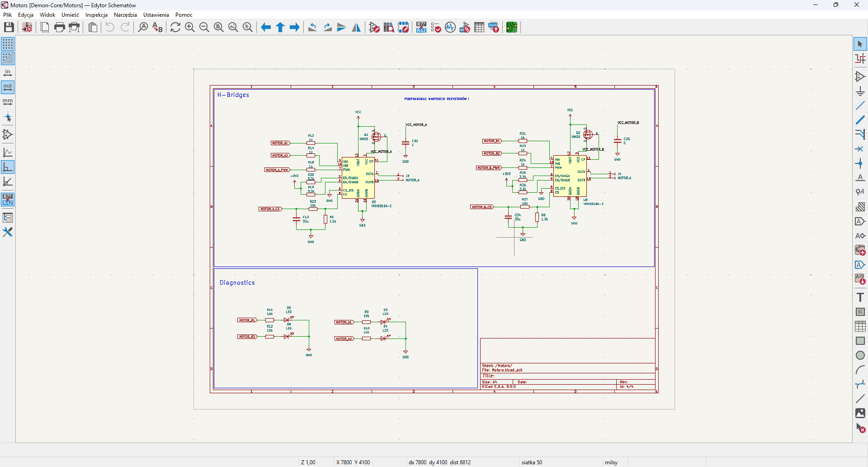Open the PCB editor from the toolbar
Screen dimensions: 868x467
(x=511, y=28)
